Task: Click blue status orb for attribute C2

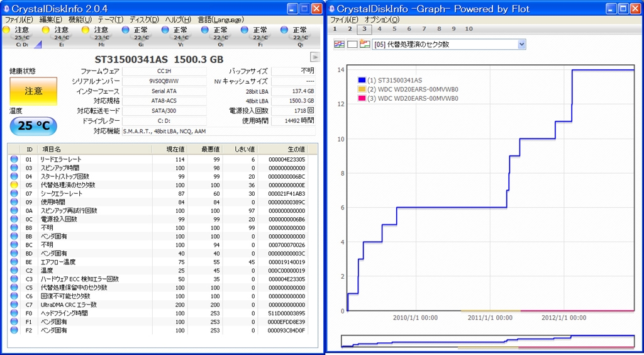Action: pos(14,271)
